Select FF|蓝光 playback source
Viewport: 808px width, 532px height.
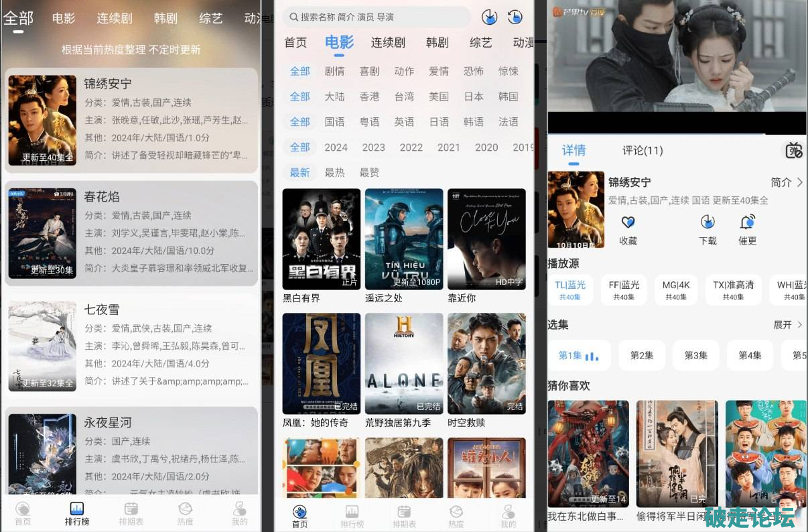pos(624,289)
